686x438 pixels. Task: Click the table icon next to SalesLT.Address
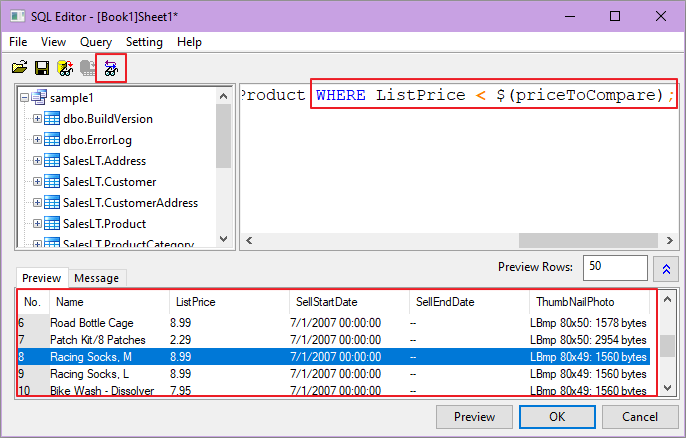pos(52,161)
